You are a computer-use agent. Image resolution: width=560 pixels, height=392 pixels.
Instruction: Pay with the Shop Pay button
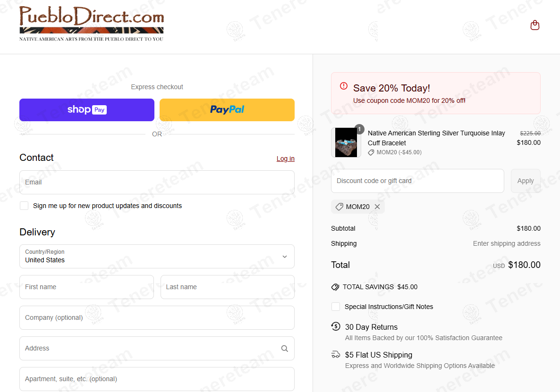[x=87, y=110]
